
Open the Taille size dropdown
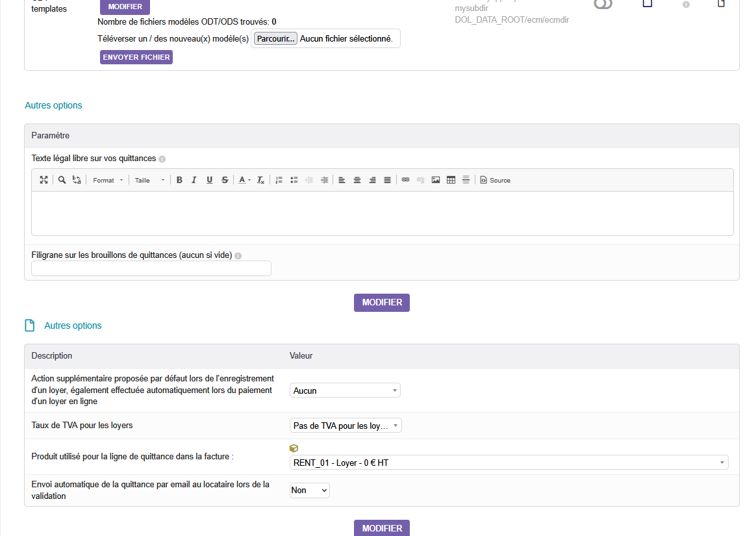coord(149,180)
